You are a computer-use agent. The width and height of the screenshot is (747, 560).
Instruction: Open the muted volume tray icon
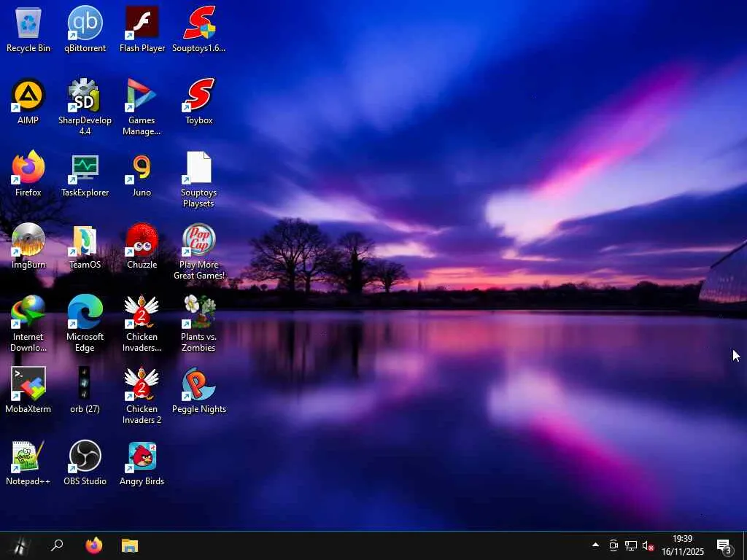648,545
